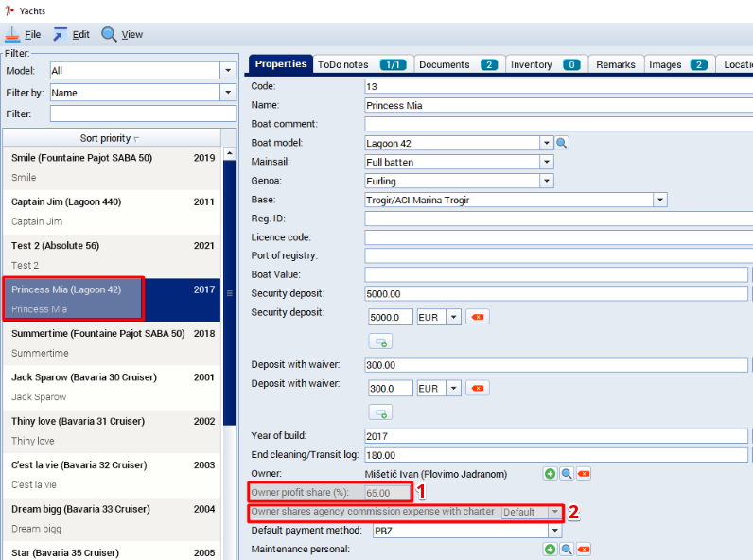
Task: Click the Licence code field
Action: coord(558,237)
